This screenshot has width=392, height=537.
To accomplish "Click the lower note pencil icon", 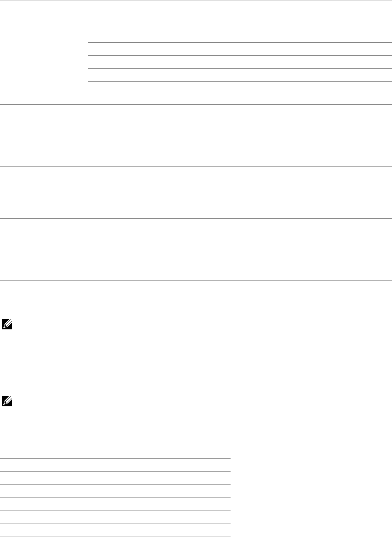I will coord(7,401).
